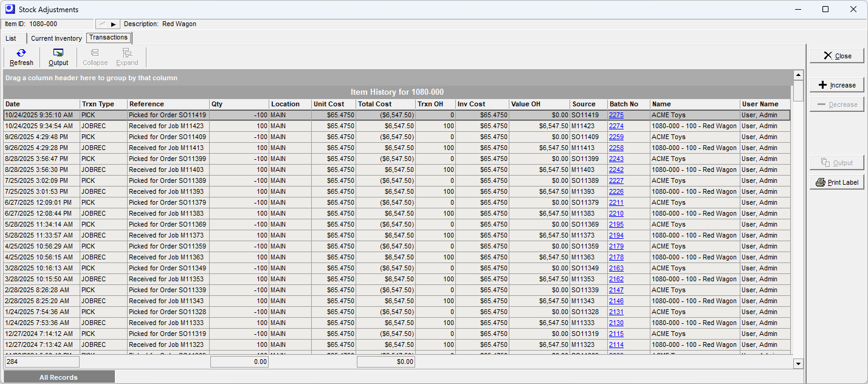The height and width of the screenshot is (384, 868).
Task: Click the next item navigation arrow
Action: coord(113,24)
